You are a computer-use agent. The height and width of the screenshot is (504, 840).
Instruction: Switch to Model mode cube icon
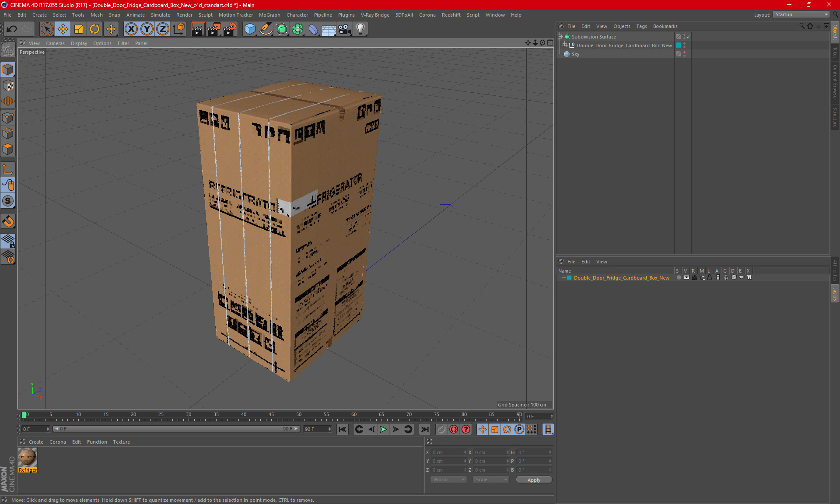pos(8,70)
